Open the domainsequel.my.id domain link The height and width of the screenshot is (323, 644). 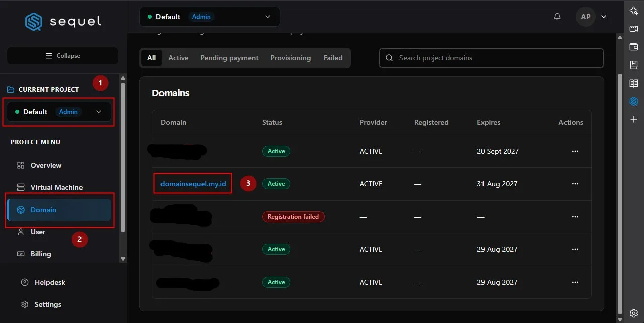tap(193, 184)
